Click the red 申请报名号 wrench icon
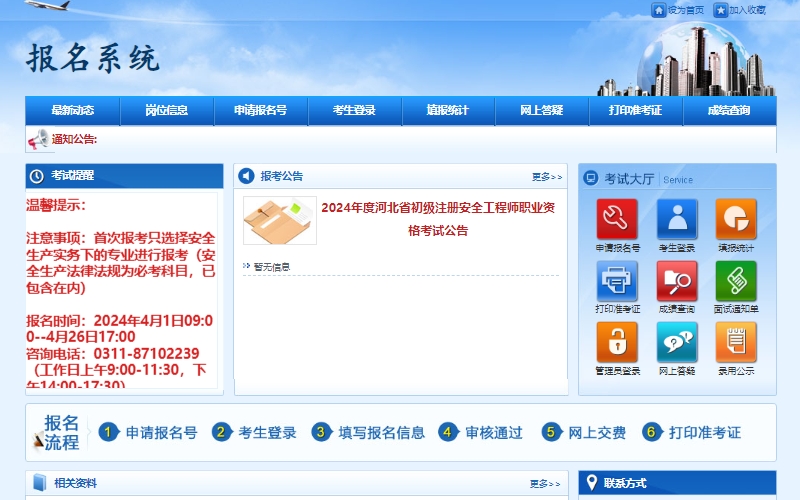Viewport: 800px width, 500px height. point(617,219)
